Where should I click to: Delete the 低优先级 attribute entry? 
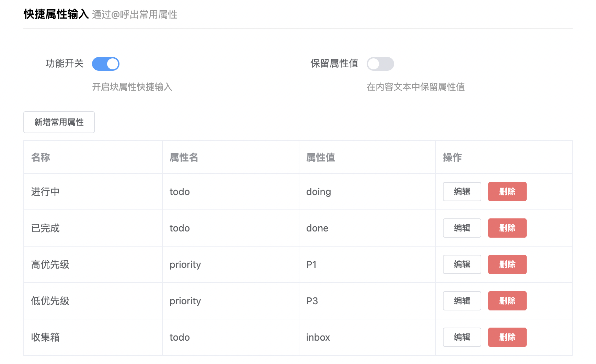(507, 301)
